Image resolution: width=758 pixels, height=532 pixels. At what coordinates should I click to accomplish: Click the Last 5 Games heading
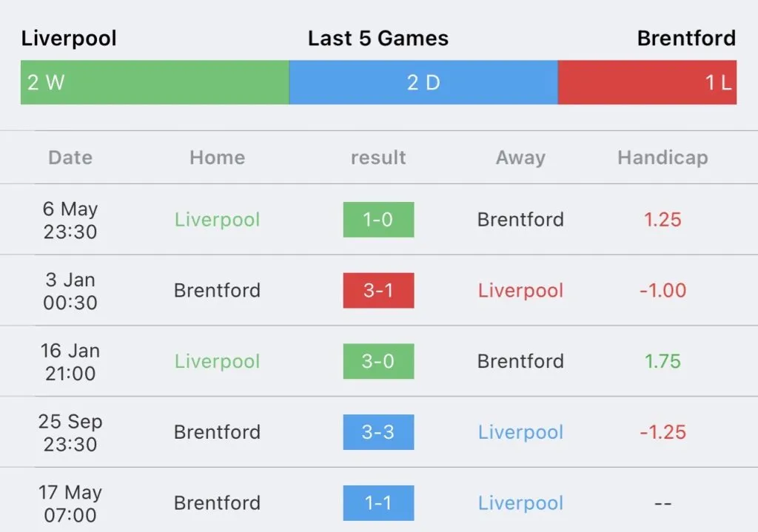pos(378,38)
